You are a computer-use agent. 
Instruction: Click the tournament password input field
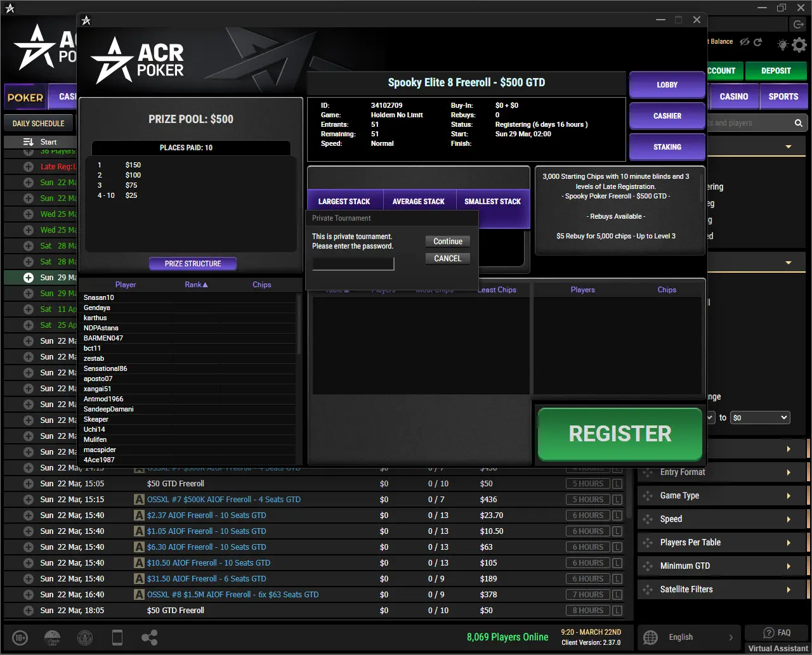pyautogui.click(x=353, y=263)
